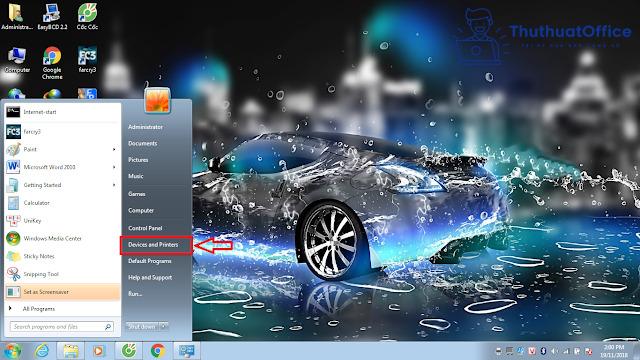Click the Internet-start icon in Start menu

click(13, 112)
